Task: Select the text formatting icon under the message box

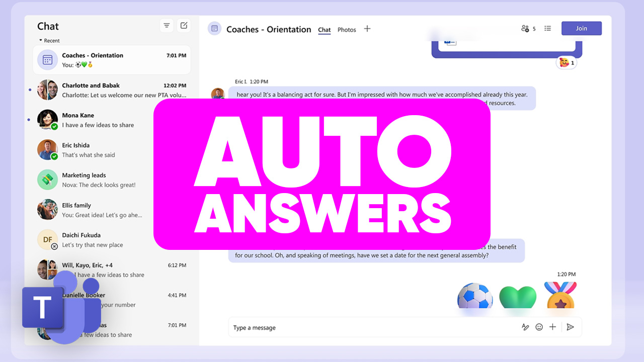Action: click(525, 327)
